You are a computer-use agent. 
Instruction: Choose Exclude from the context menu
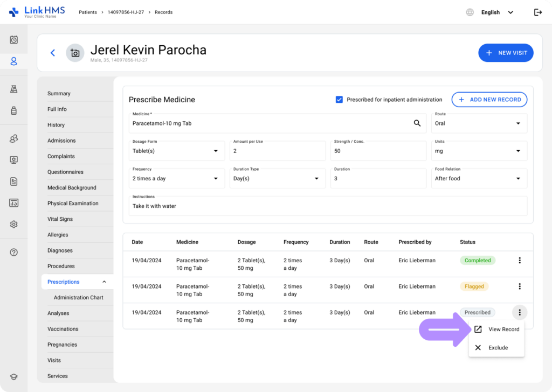click(x=498, y=348)
